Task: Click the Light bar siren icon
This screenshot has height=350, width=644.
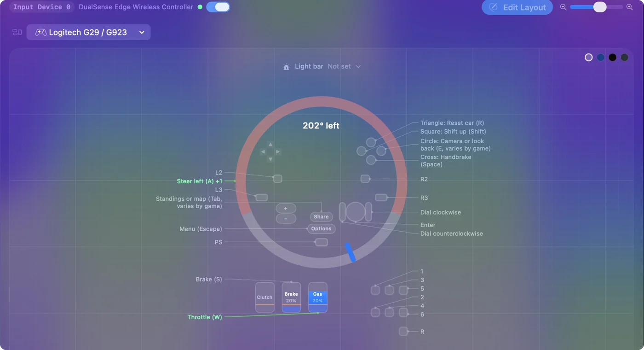Action: pos(286,67)
